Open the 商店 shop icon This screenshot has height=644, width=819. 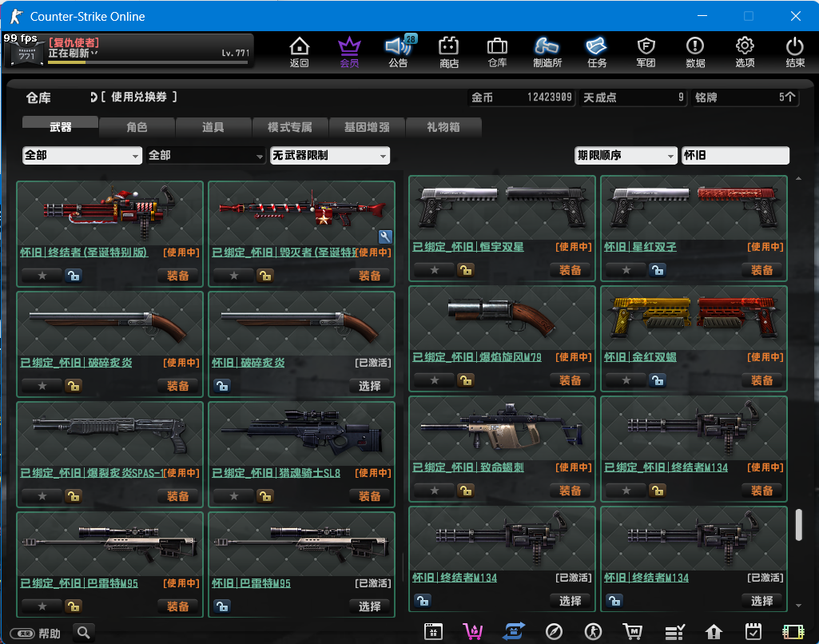[449, 52]
